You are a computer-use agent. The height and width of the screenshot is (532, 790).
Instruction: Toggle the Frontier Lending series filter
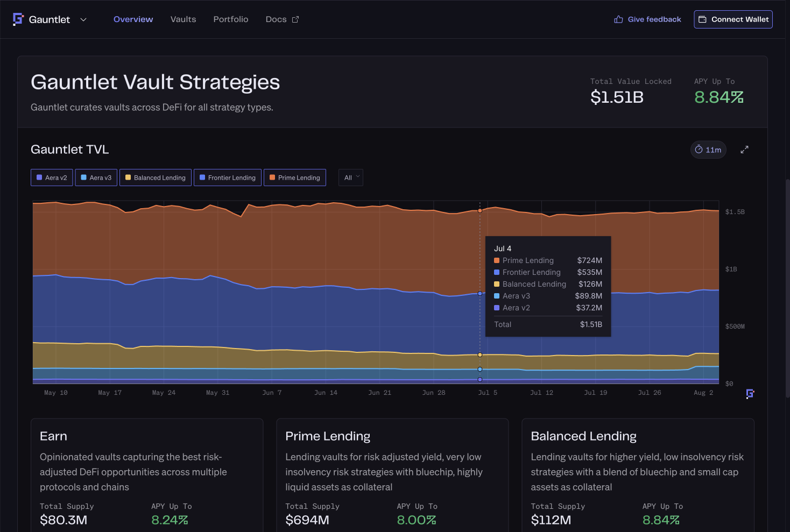coord(228,178)
